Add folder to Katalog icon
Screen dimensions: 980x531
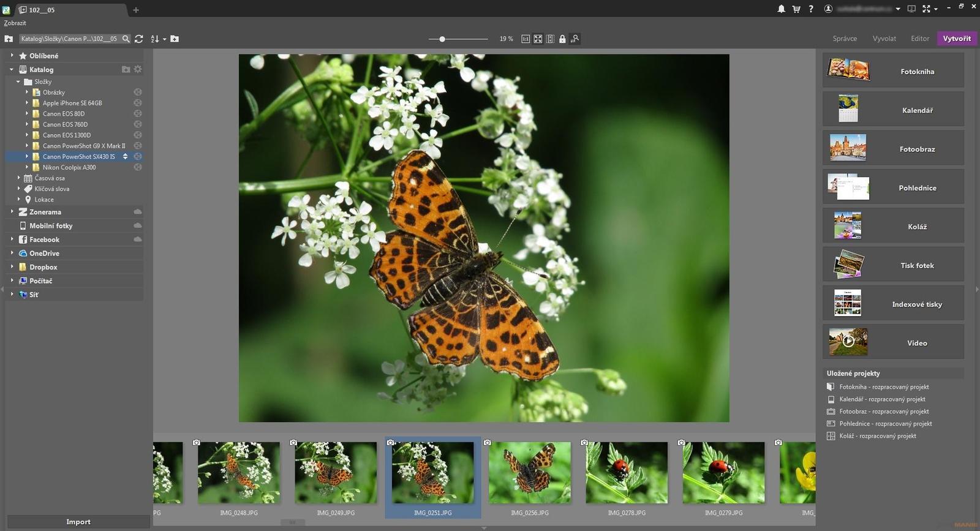[x=126, y=69]
